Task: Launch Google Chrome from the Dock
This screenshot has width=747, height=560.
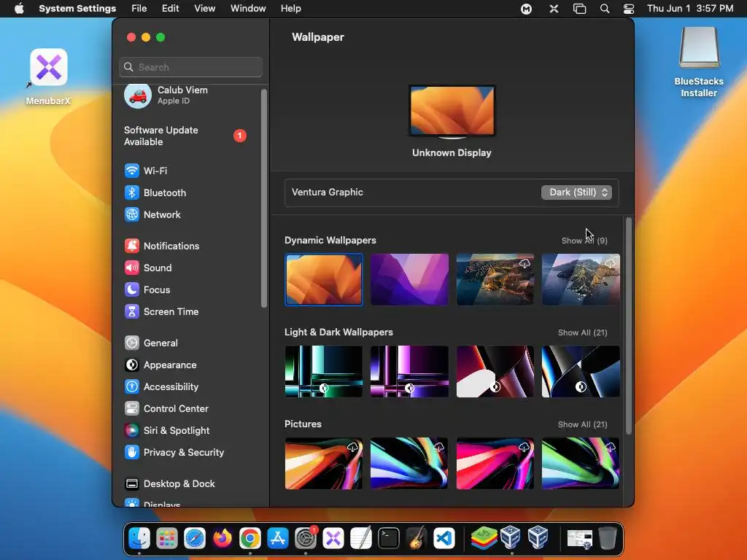Action: 250,539
